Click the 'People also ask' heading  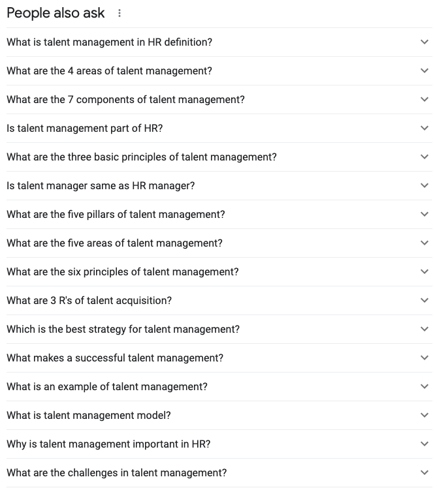point(56,14)
